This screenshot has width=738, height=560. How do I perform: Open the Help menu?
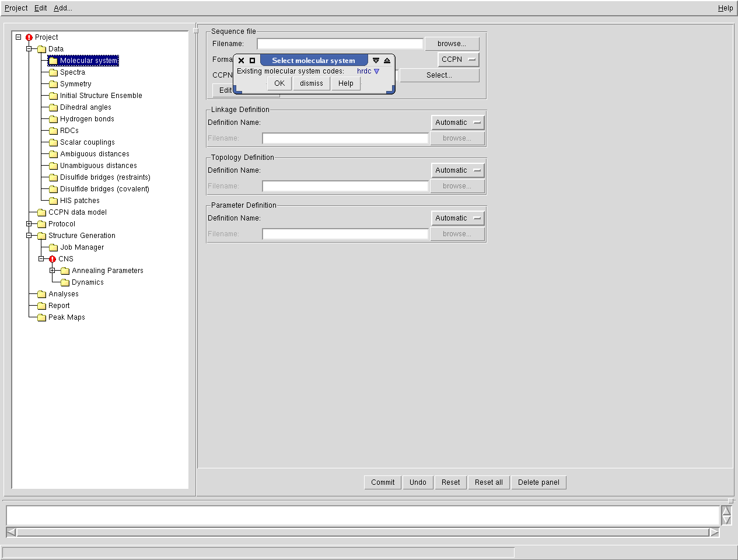tap(725, 8)
